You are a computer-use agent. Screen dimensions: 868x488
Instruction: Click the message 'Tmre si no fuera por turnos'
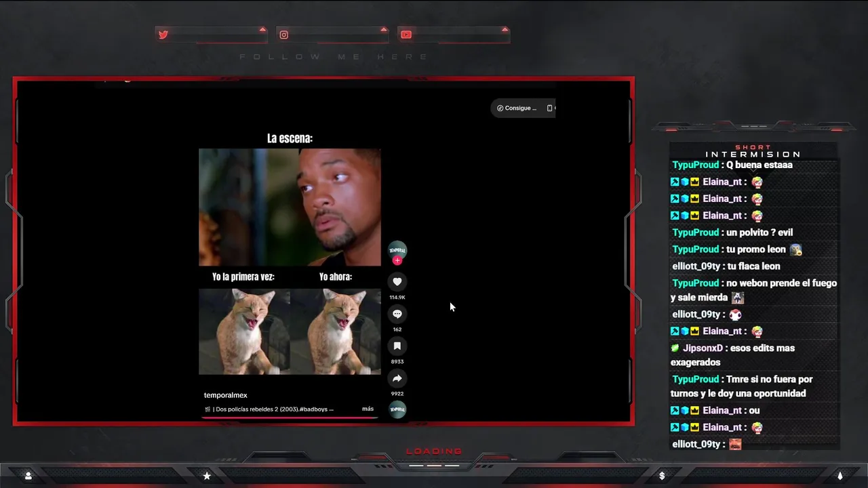coord(742,386)
